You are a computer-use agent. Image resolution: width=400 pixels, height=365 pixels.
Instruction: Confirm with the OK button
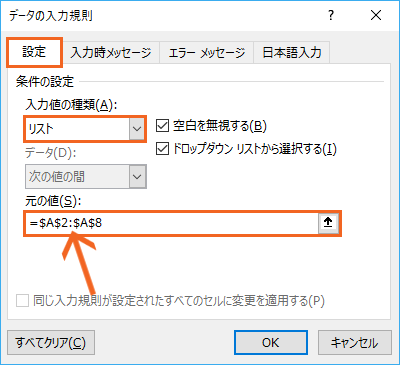pyautogui.click(x=271, y=342)
